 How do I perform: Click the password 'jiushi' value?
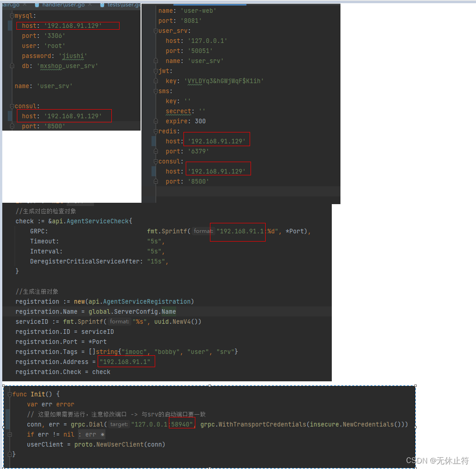pyautogui.click(x=73, y=56)
